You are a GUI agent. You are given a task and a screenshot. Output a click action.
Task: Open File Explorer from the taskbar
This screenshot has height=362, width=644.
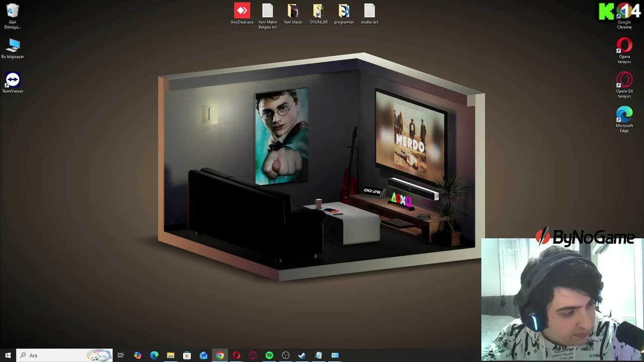pos(171,355)
